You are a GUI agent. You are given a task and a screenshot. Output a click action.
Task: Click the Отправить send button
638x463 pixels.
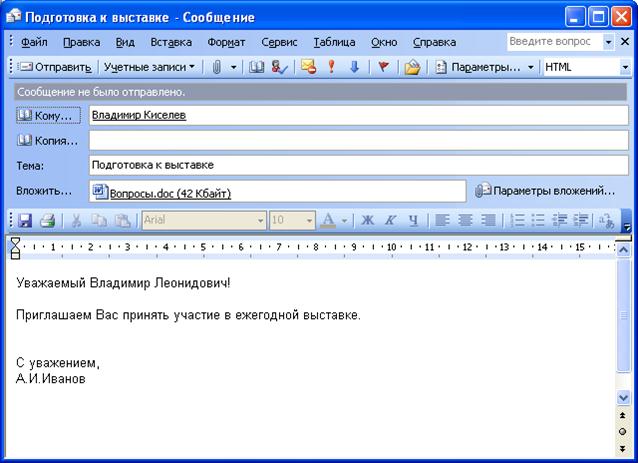[55, 67]
